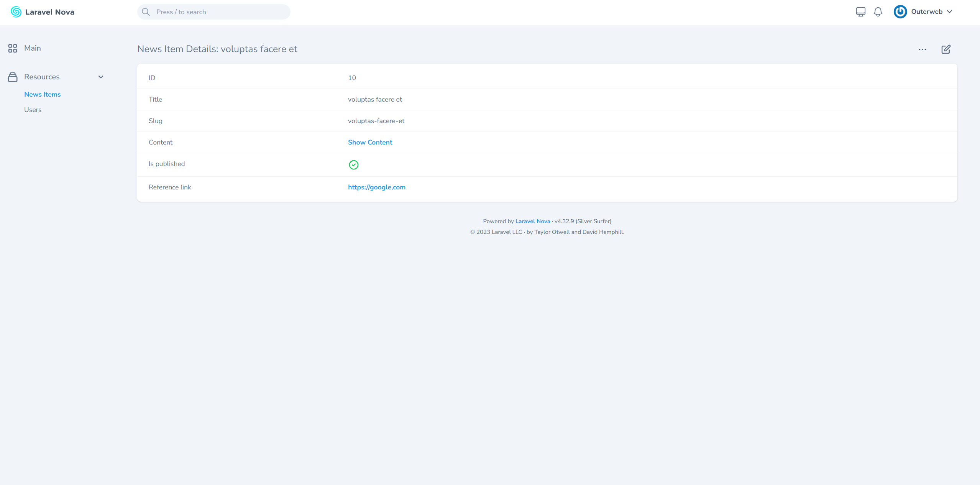Open the edit pencil icon for this news item
Screen dimensions: 980x485
(946, 49)
